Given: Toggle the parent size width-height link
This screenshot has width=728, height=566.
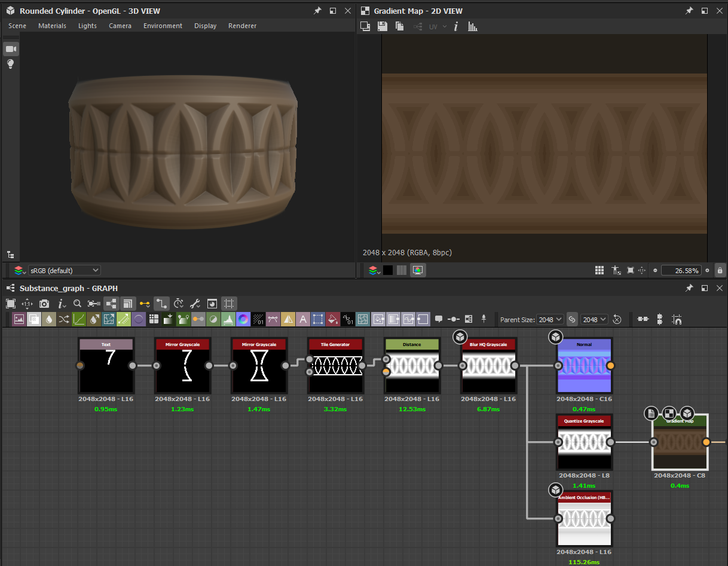Looking at the screenshot, I should point(572,319).
